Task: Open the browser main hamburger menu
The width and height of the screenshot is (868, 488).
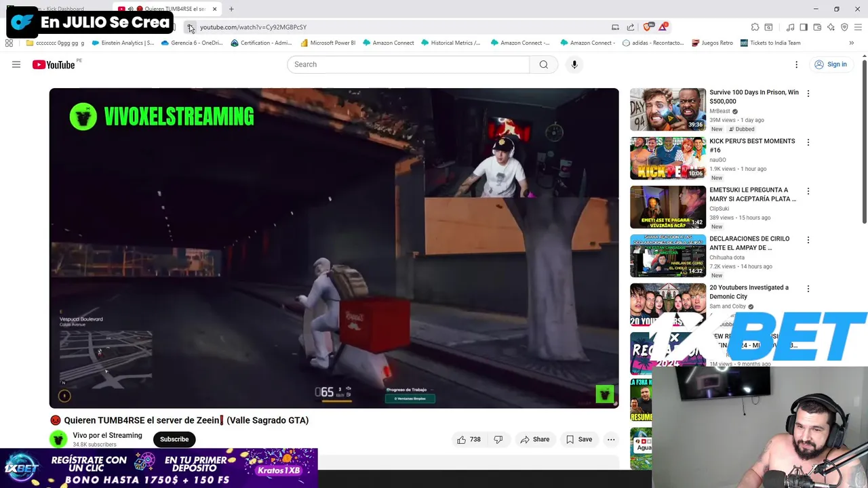Action: 859,27
